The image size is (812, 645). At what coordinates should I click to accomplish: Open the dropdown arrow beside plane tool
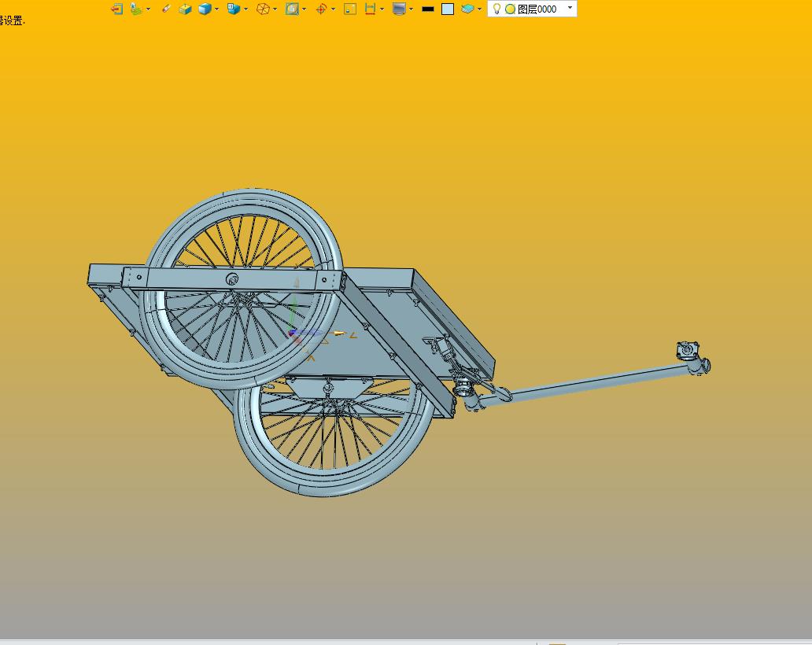coord(149,9)
